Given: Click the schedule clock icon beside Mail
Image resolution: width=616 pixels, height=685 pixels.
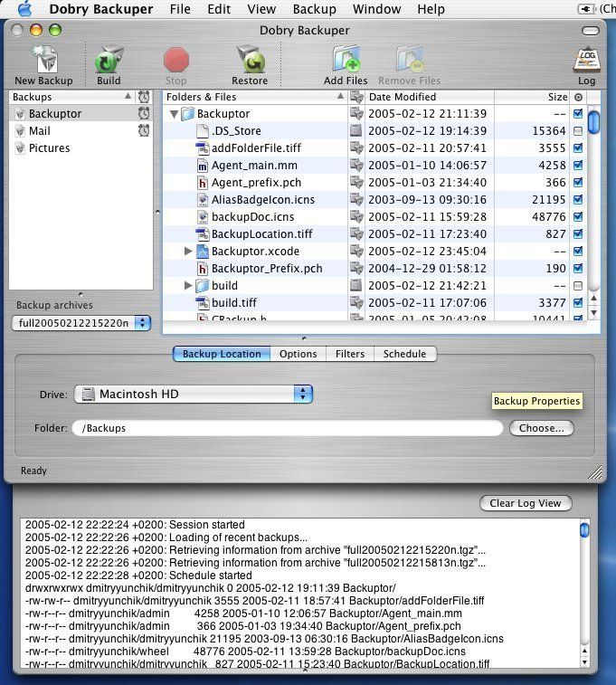Looking at the screenshot, I should 144,130.
